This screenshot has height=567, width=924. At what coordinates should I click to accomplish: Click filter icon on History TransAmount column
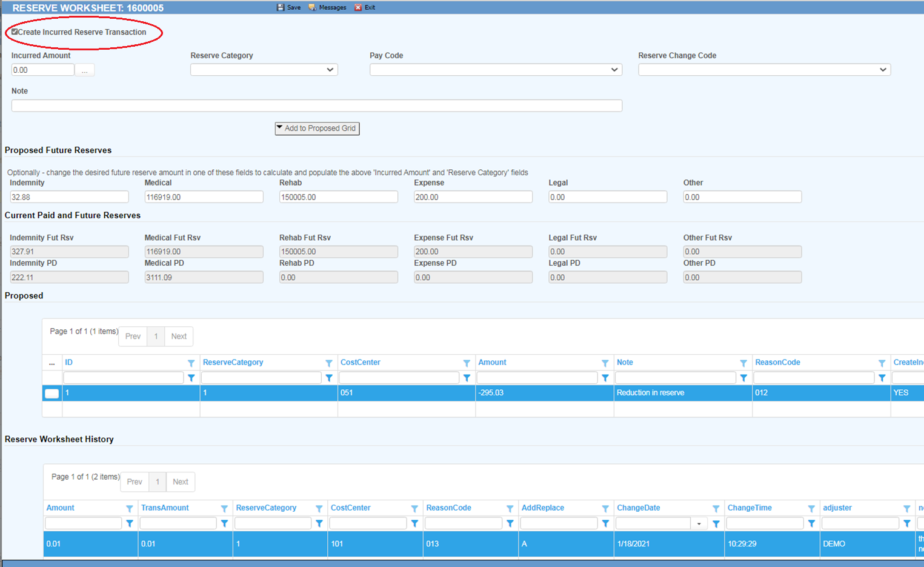[x=224, y=509]
